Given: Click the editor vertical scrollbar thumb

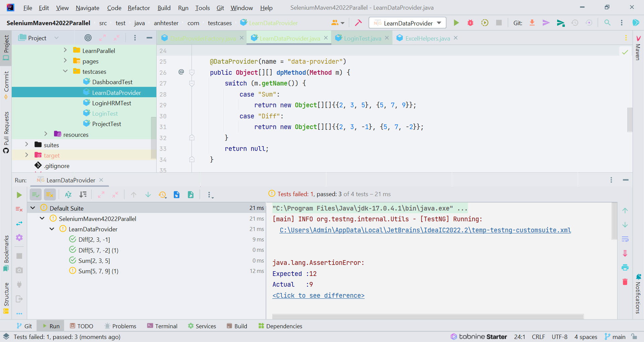Looking at the screenshot, I should pyautogui.click(x=630, y=120).
